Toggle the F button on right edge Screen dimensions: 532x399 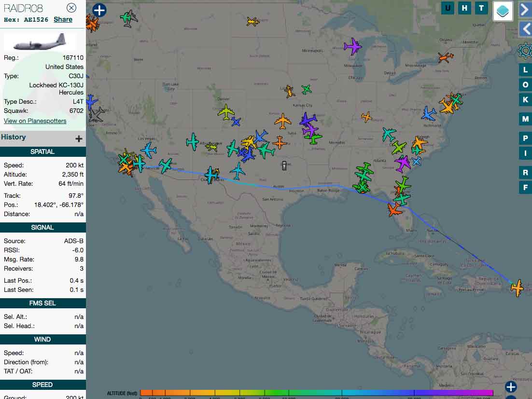tap(525, 188)
